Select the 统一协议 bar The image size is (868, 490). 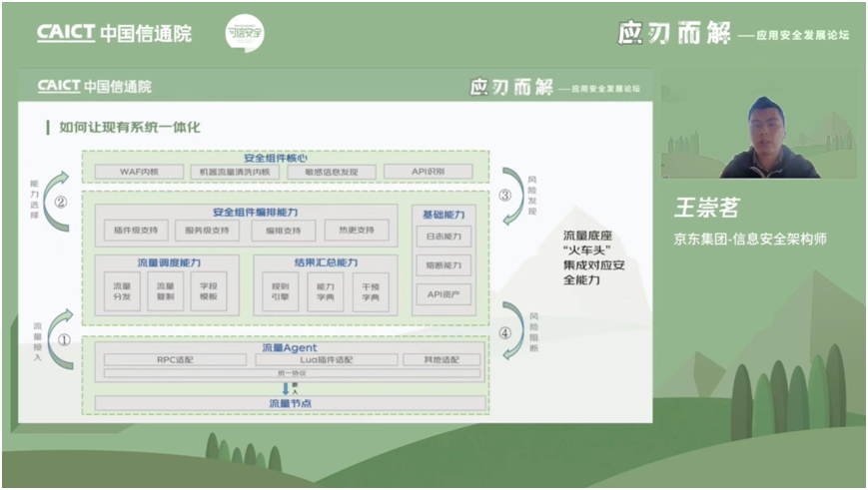click(x=292, y=373)
